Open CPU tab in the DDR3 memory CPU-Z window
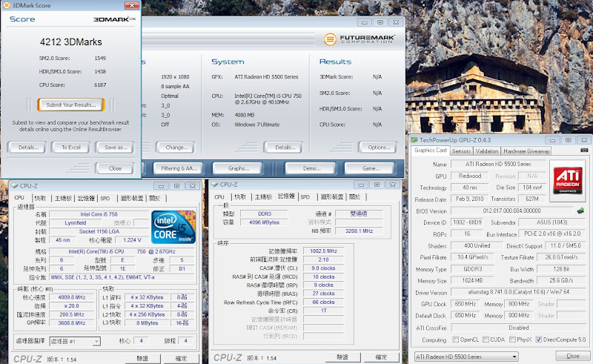The height and width of the screenshot is (364, 593). pos(219,197)
